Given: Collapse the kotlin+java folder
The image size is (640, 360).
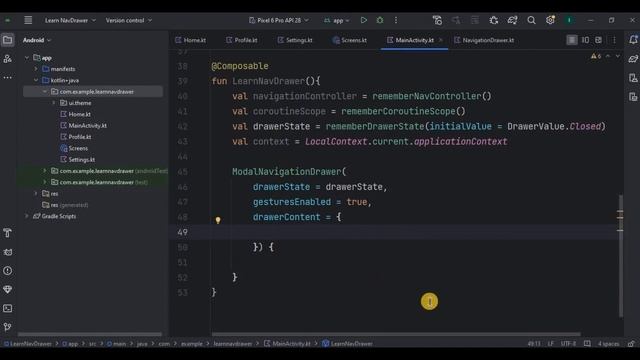Looking at the screenshot, I should (x=36, y=80).
